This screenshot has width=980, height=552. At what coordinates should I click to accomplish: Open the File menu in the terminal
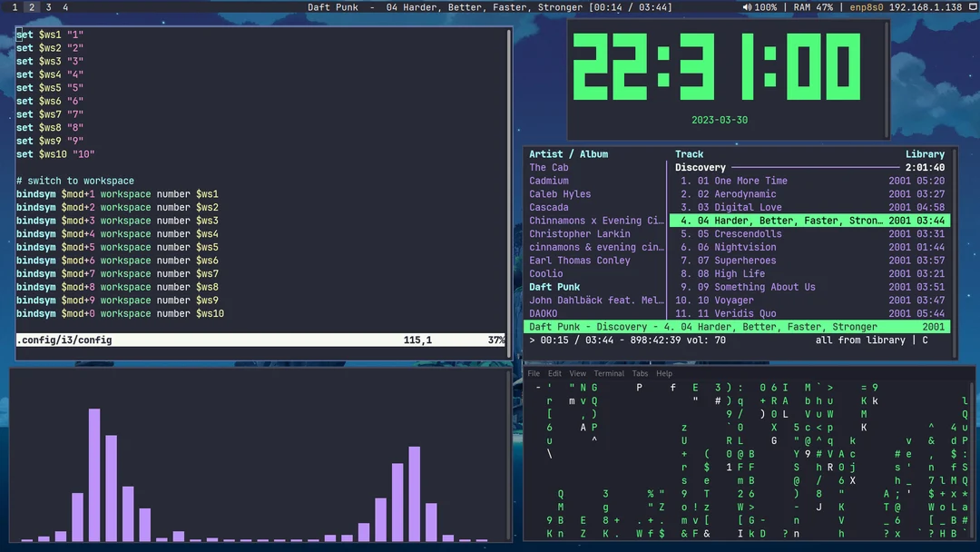point(534,372)
